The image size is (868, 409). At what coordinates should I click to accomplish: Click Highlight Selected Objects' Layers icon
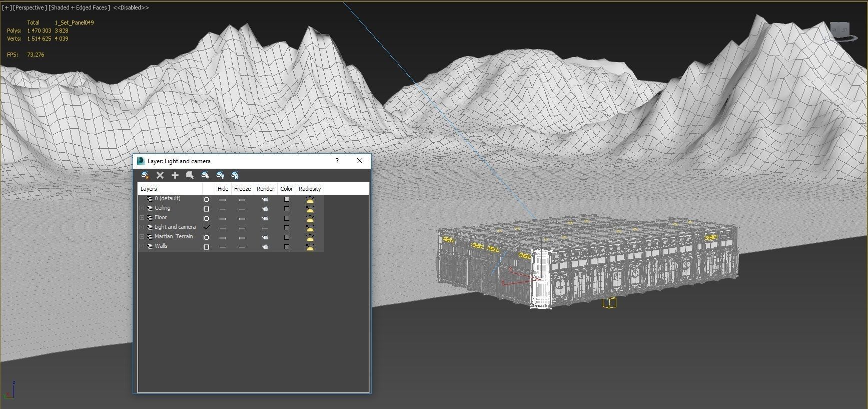(205, 175)
